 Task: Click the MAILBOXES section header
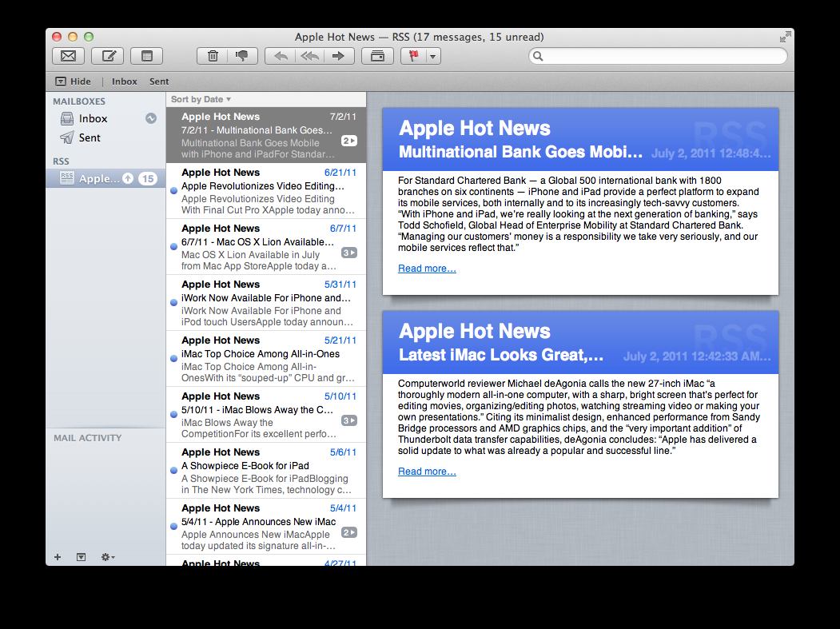click(79, 102)
